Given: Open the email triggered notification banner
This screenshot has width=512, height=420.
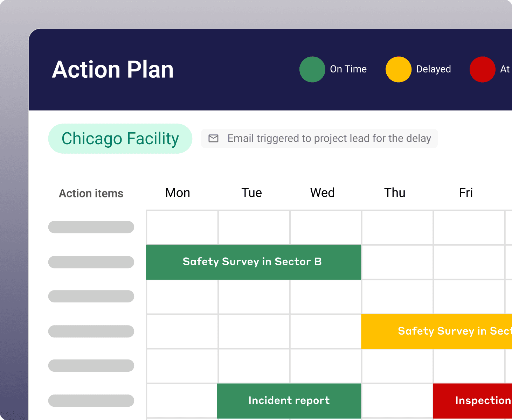Looking at the screenshot, I should [x=328, y=139].
